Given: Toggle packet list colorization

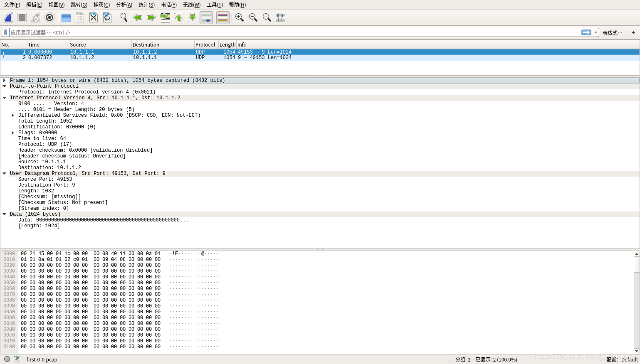Looking at the screenshot, I should point(223,17).
